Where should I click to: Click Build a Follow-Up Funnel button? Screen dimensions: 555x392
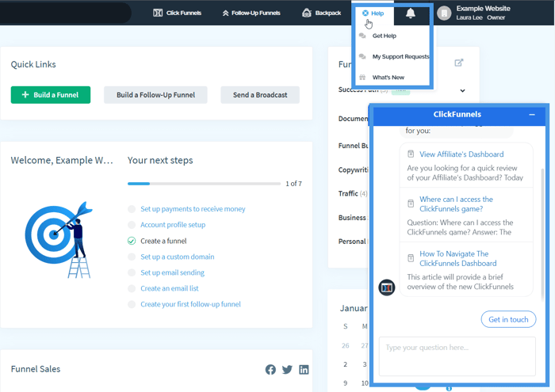pos(155,95)
